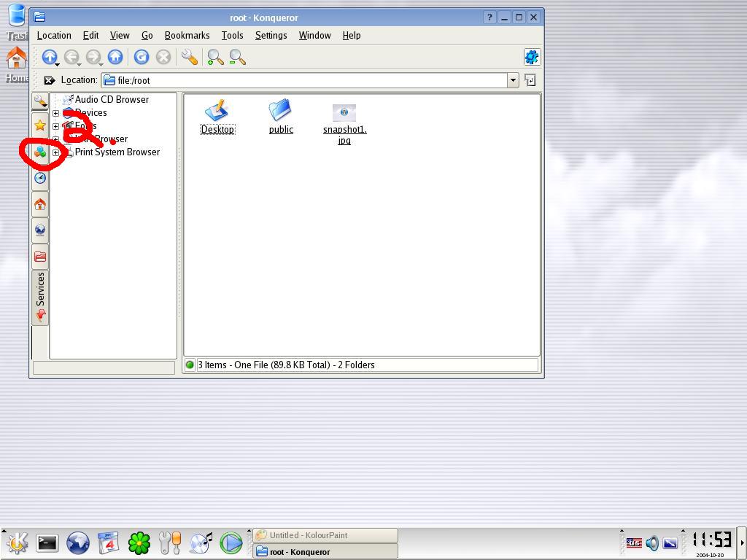The width and height of the screenshot is (747, 560).
Task: Click the US keyboard layout flag
Action: [634, 542]
